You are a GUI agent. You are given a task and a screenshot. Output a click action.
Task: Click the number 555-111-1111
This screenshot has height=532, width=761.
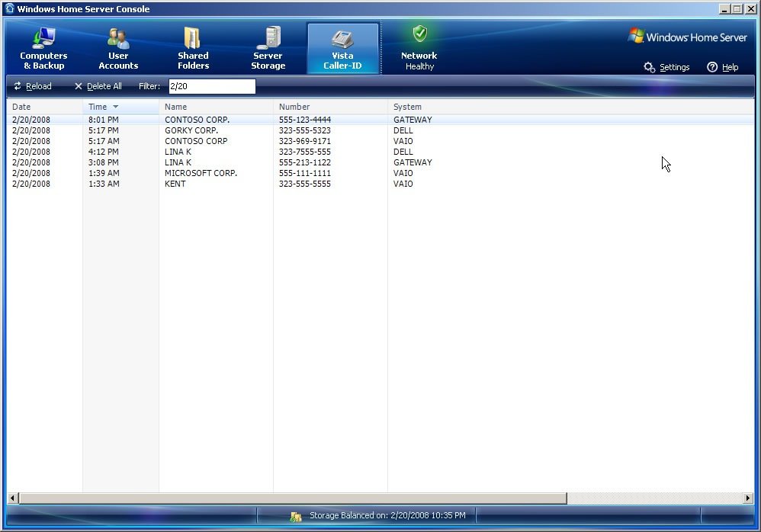click(305, 173)
